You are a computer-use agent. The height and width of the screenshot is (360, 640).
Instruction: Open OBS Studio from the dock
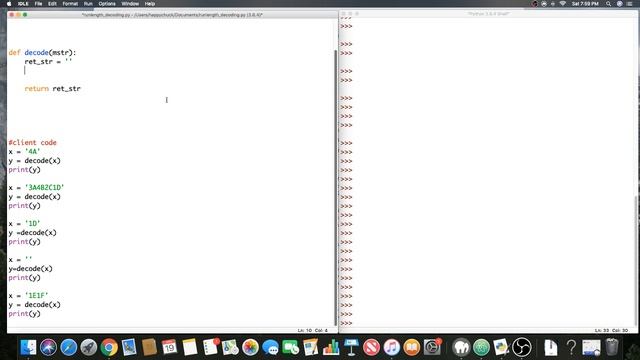click(x=522, y=347)
